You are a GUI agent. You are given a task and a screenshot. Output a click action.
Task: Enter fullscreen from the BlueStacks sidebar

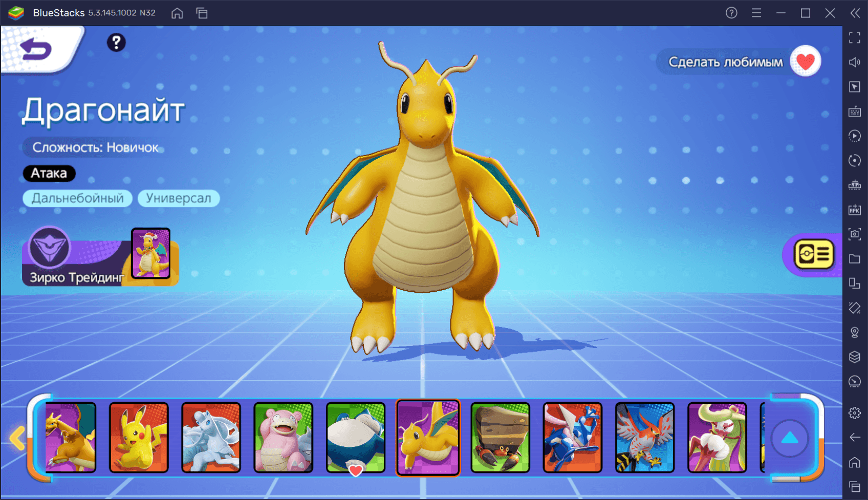pos(855,38)
